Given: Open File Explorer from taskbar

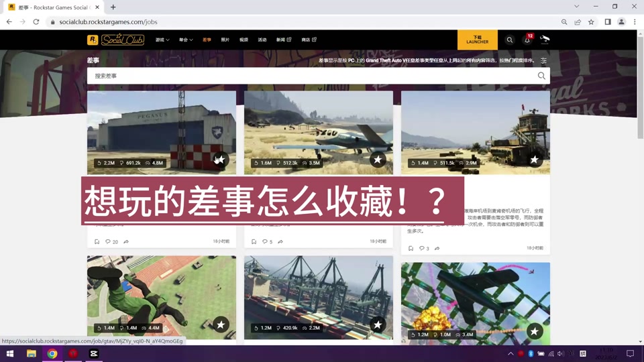Looking at the screenshot, I should [x=32, y=353].
